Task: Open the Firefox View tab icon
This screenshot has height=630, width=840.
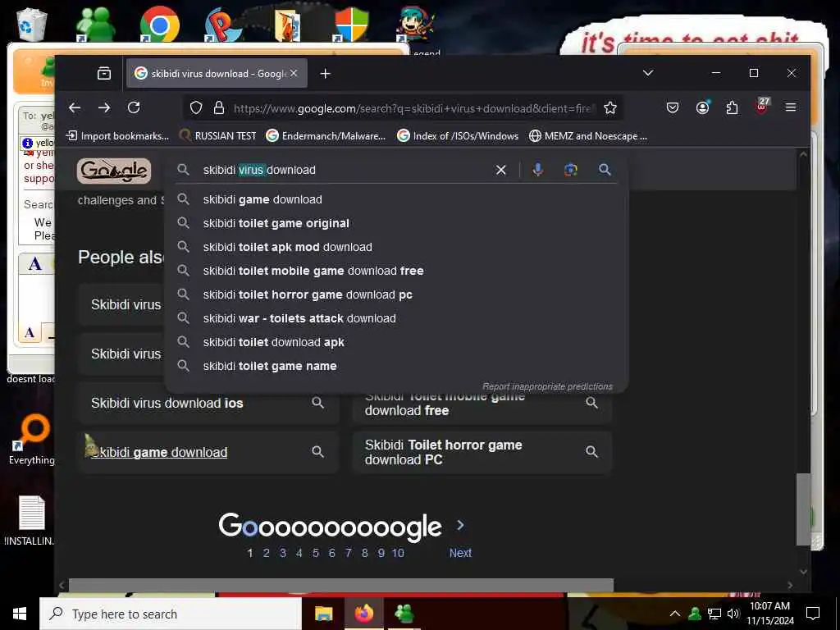Action: click(x=104, y=73)
